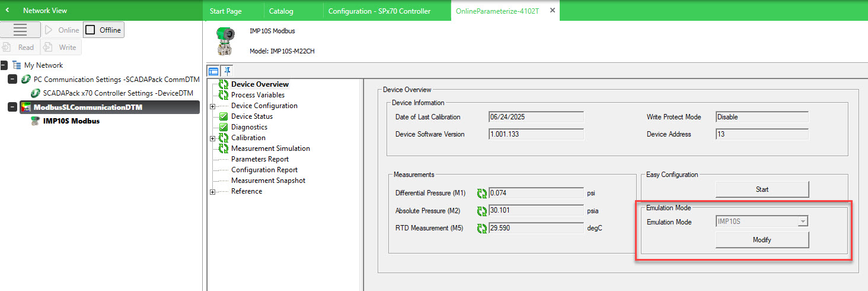Toggle the pin navigation icon
Screen dimensions: 868x291
click(226, 71)
